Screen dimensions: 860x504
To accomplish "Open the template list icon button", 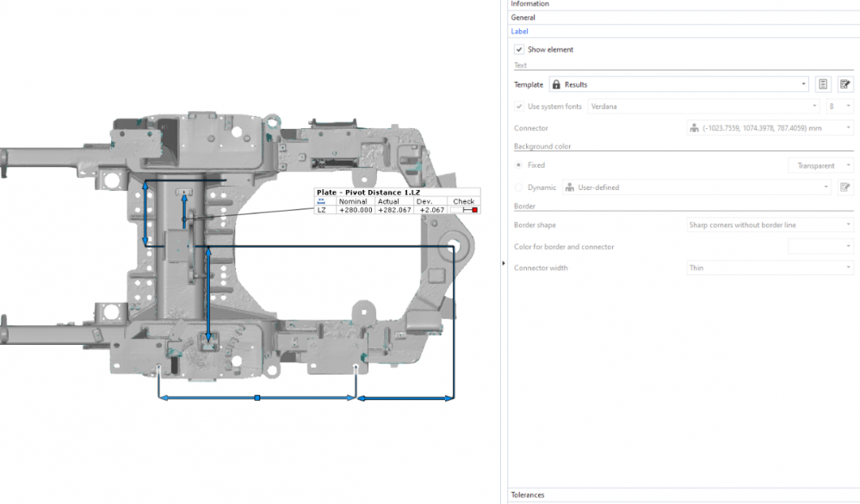I will [x=823, y=84].
